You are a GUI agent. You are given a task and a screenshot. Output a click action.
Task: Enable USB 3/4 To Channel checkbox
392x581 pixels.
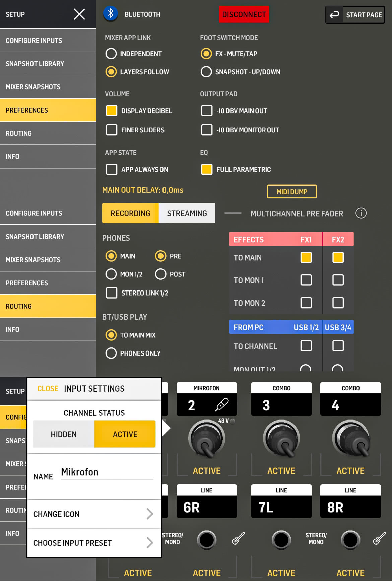338,346
